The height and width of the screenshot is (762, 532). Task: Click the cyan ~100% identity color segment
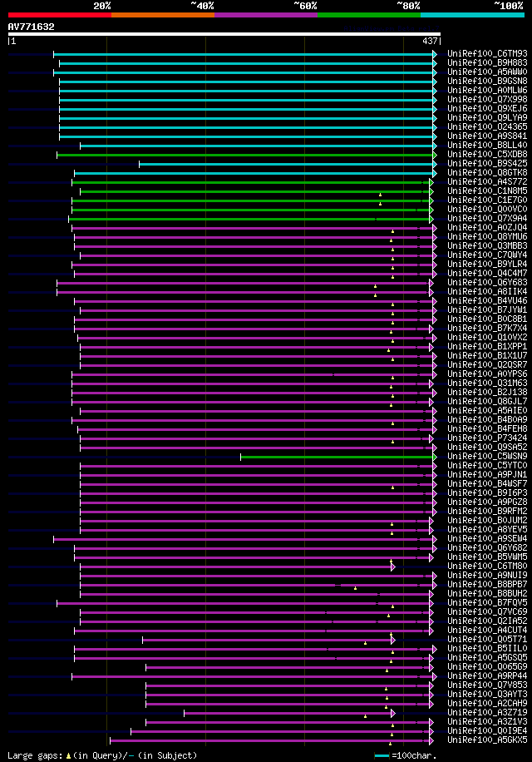[472, 15]
